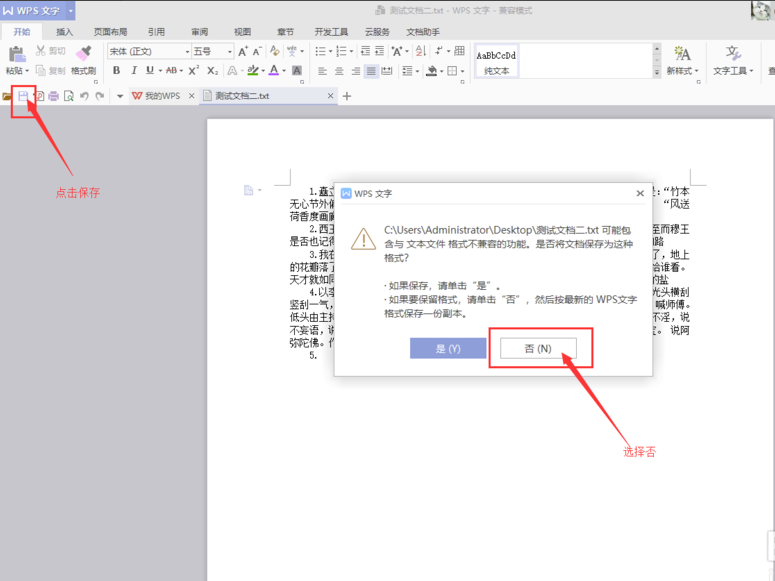Screen dimensions: 775x581
Task: Click the Superscript X² icon
Action: point(195,71)
